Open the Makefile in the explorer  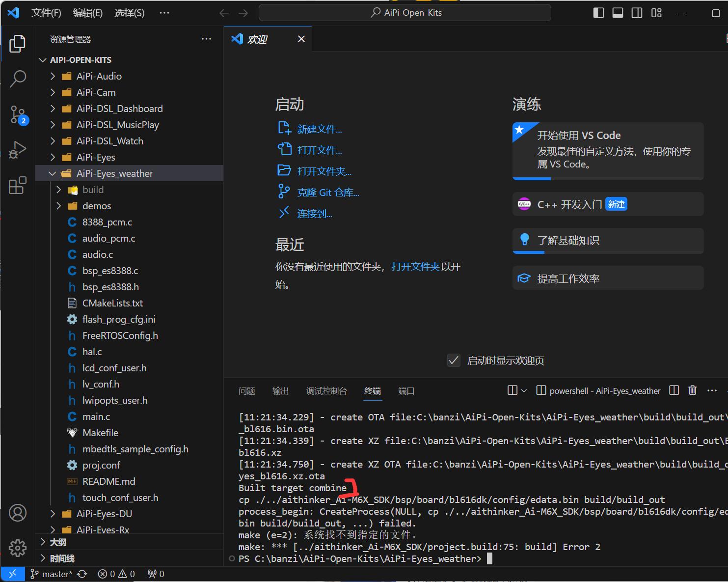tap(130, 433)
